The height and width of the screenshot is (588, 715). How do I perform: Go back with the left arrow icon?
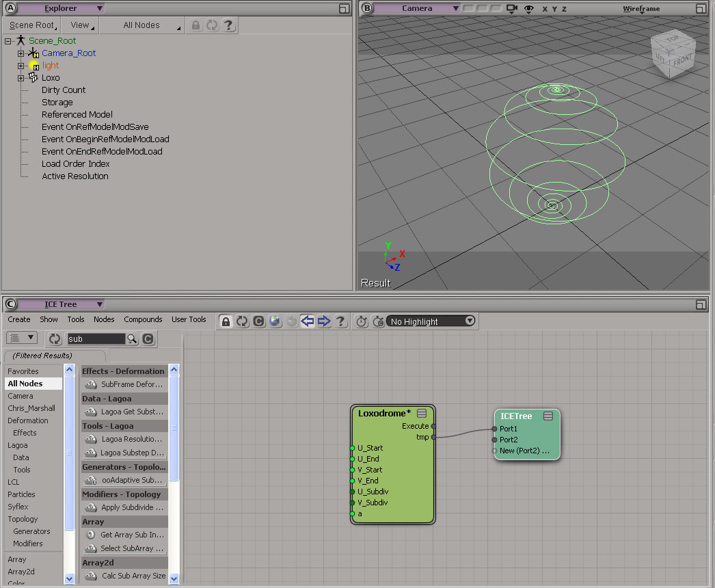[x=308, y=321]
